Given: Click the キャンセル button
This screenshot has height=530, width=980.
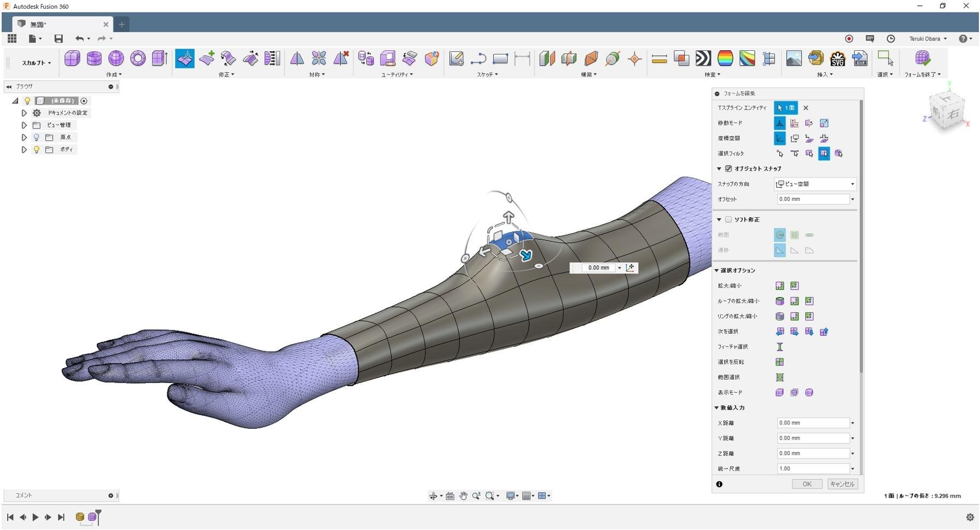Looking at the screenshot, I should tap(842, 484).
